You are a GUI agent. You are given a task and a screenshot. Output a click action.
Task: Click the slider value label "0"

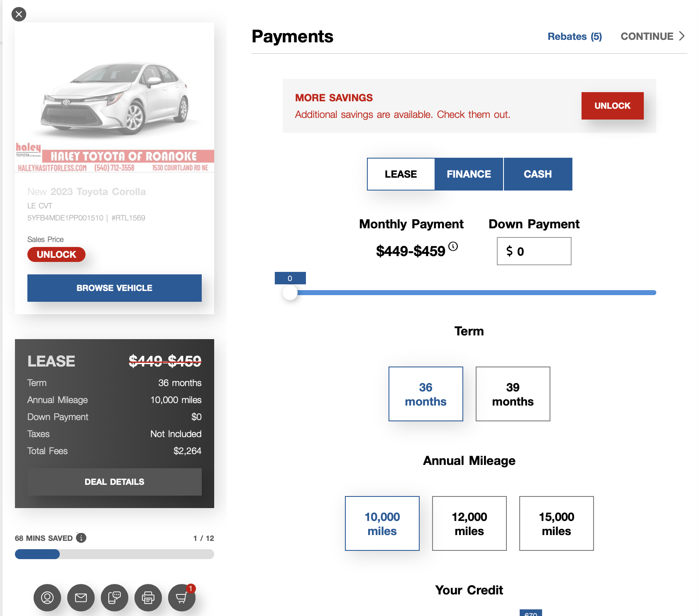290,278
